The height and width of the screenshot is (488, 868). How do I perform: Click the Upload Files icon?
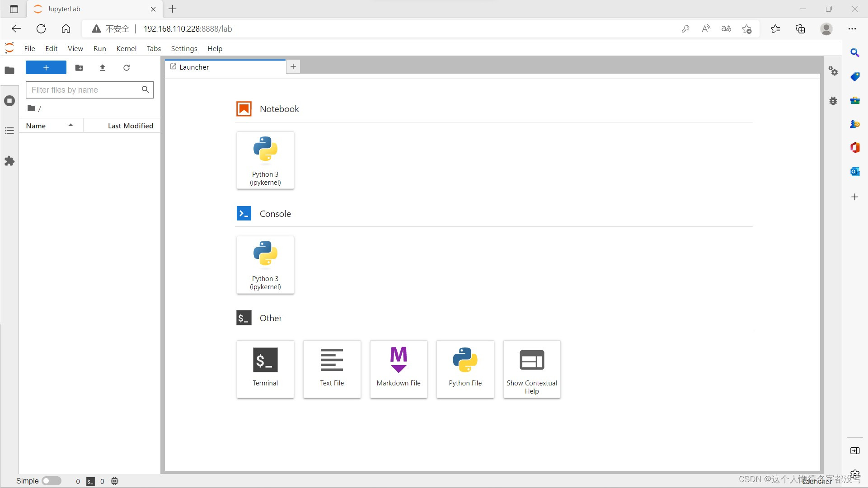pos(103,67)
